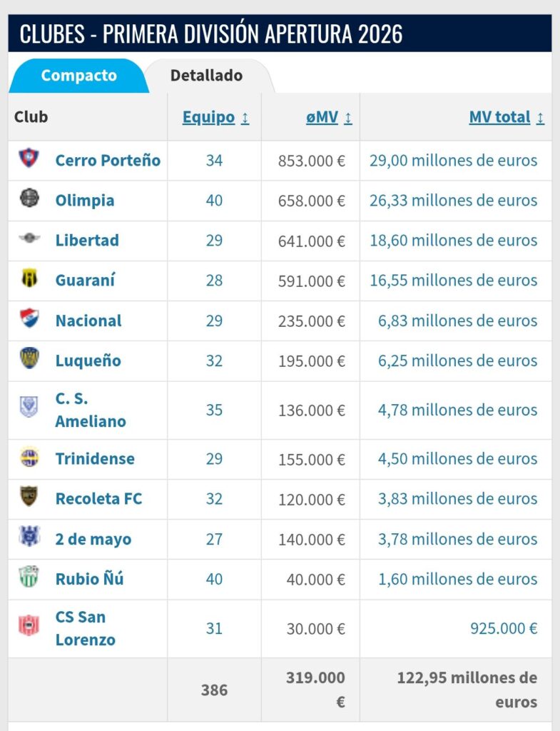
Task: Open the 2 de mayo club page
Action: [x=93, y=539]
